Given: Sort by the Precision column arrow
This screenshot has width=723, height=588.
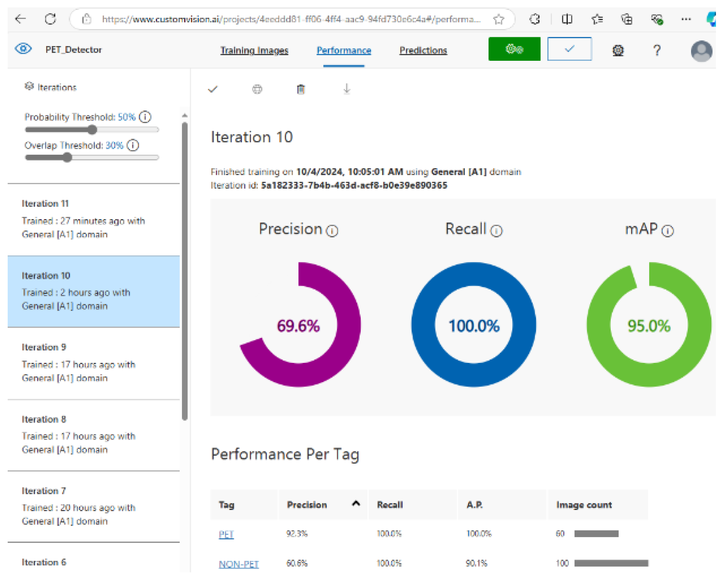Looking at the screenshot, I should click(x=356, y=504).
